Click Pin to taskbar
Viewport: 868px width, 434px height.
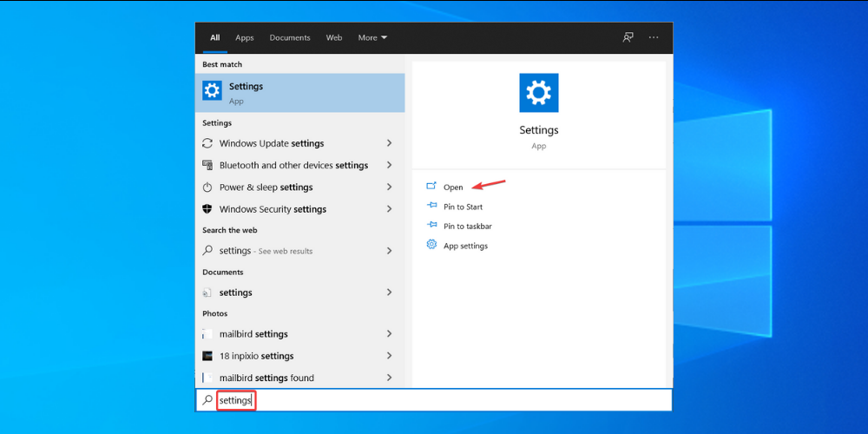coord(468,226)
